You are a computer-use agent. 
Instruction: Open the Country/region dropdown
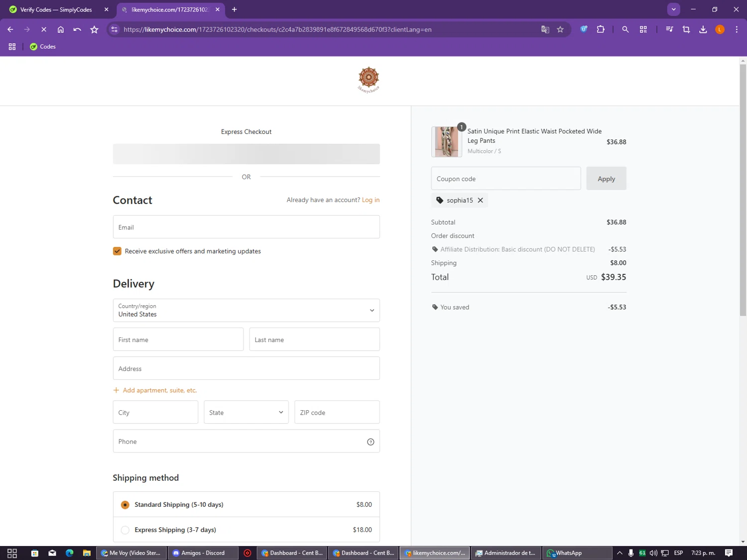coord(247,311)
